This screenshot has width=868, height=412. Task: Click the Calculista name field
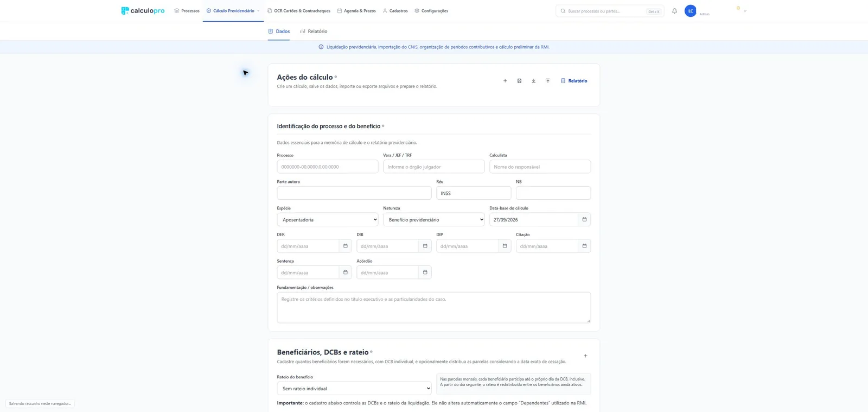[540, 167]
